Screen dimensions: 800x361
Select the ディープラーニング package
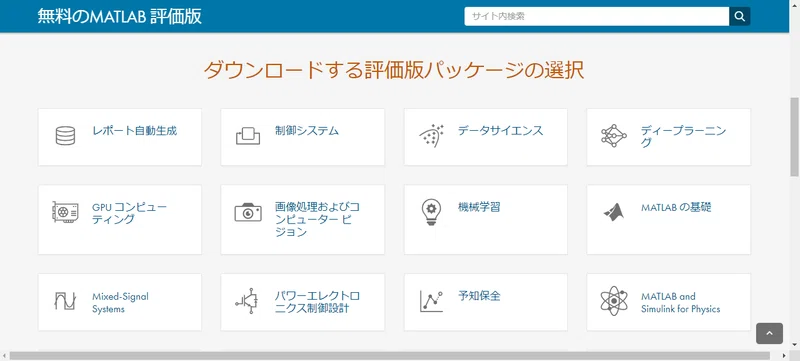coord(684,137)
